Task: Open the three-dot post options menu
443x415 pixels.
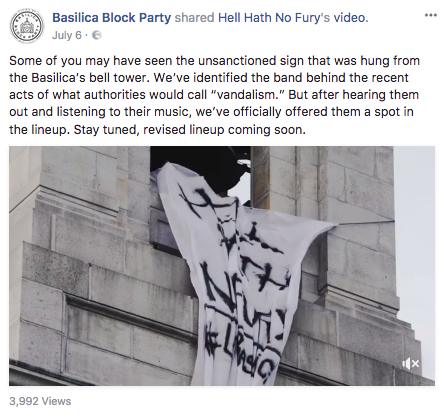Action: click(x=431, y=15)
